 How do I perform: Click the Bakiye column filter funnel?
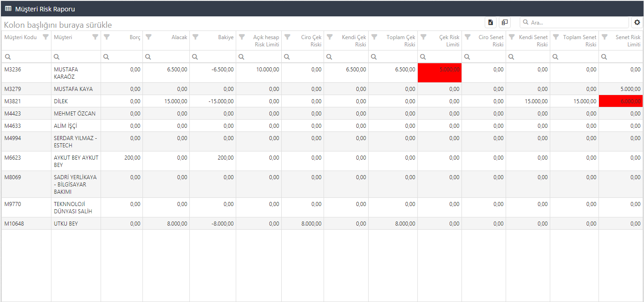pos(195,37)
